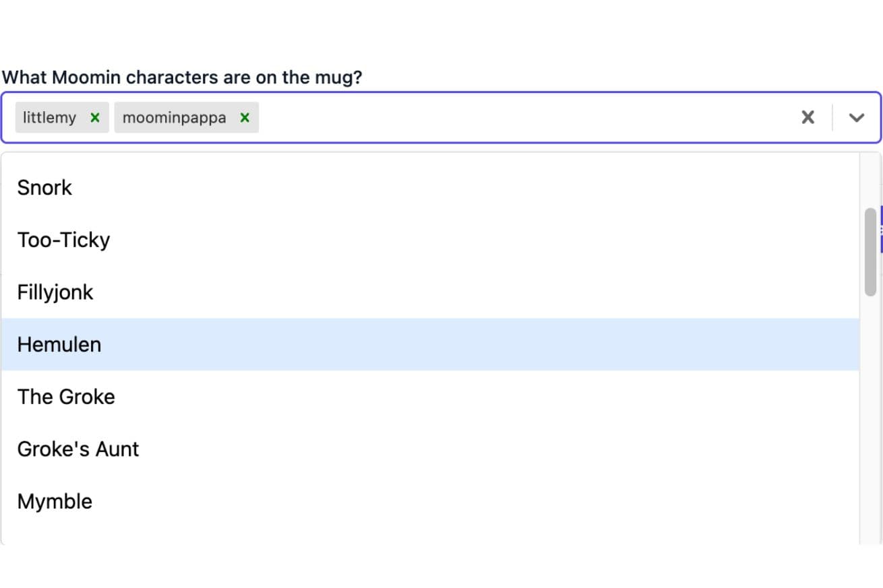
Task: Click the divider beside the dropdown chevron
Action: pyautogui.click(x=832, y=118)
